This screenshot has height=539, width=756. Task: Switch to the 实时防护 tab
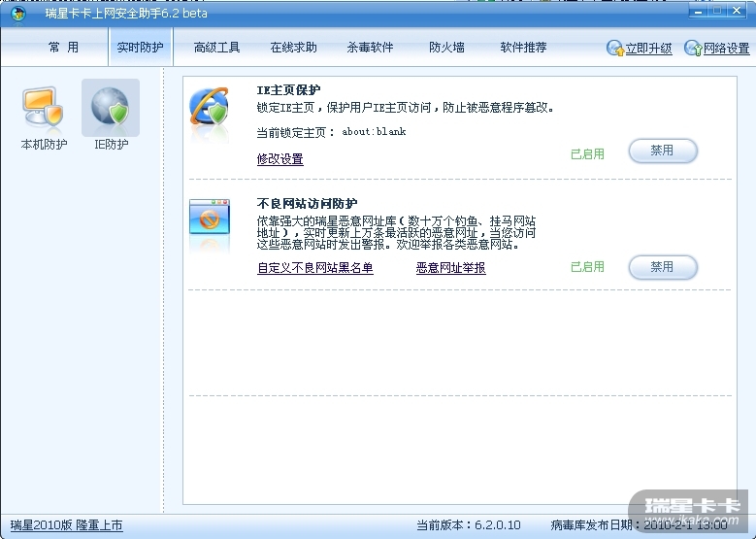[x=141, y=48]
